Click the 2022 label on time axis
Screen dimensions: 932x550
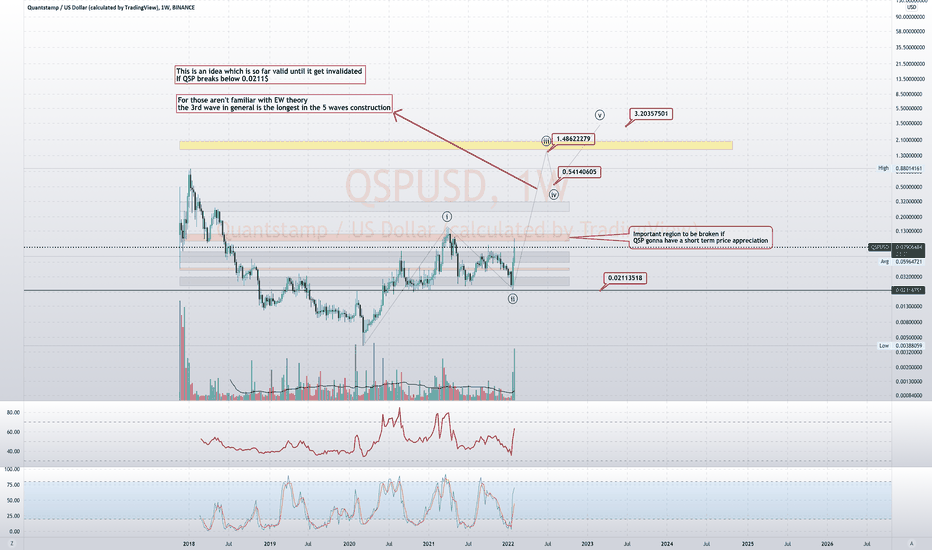(x=508, y=543)
